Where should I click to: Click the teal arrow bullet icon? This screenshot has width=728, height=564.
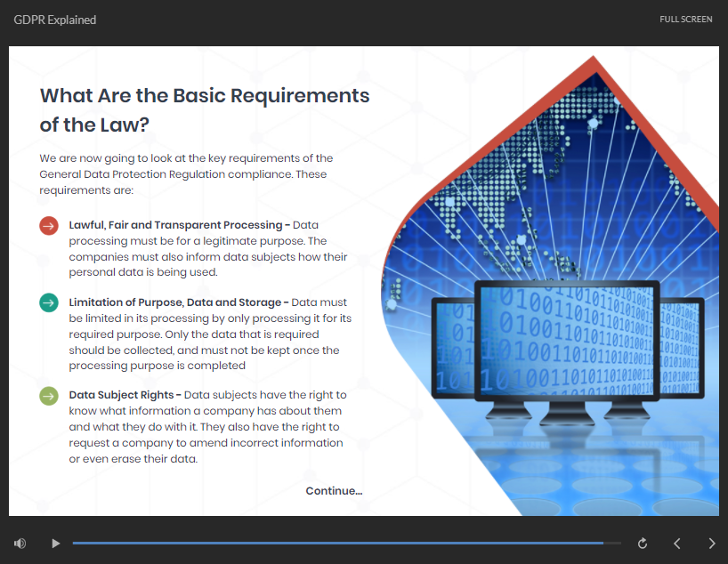(x=49, y=303)
